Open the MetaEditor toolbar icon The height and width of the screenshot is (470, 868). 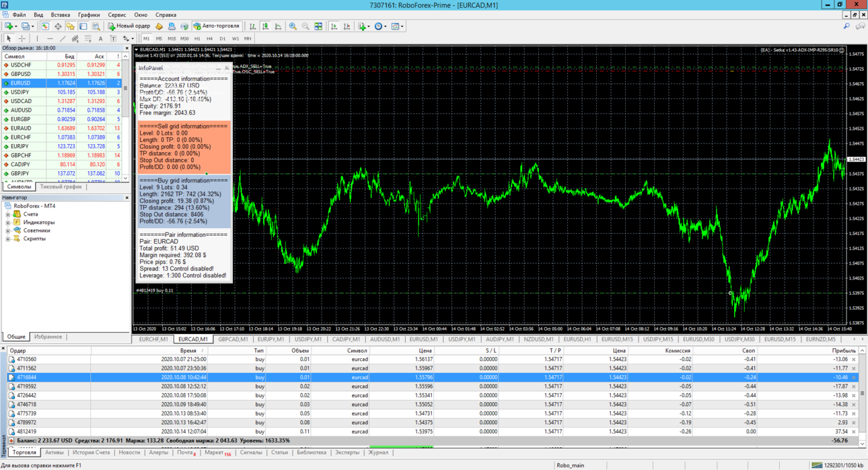click(159, 26)
